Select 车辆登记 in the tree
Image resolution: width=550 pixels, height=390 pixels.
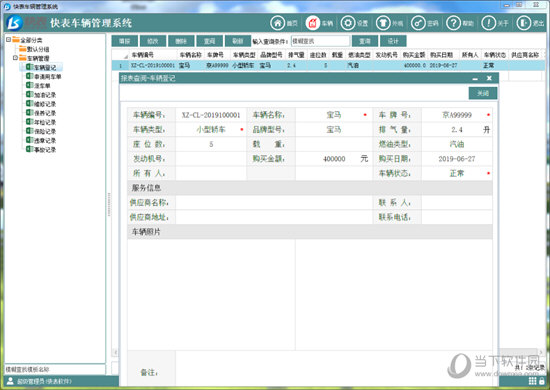click(45, 67)
